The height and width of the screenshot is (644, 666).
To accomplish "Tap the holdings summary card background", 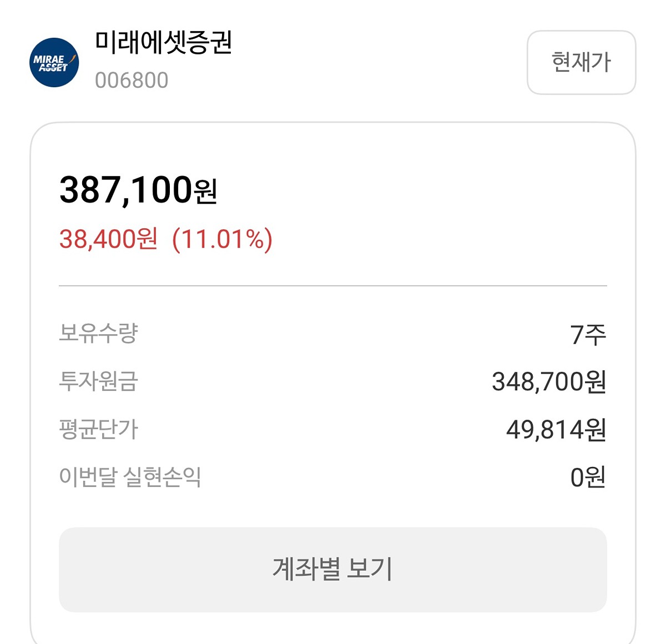I will pyautogui.click(x=333, y=383).
